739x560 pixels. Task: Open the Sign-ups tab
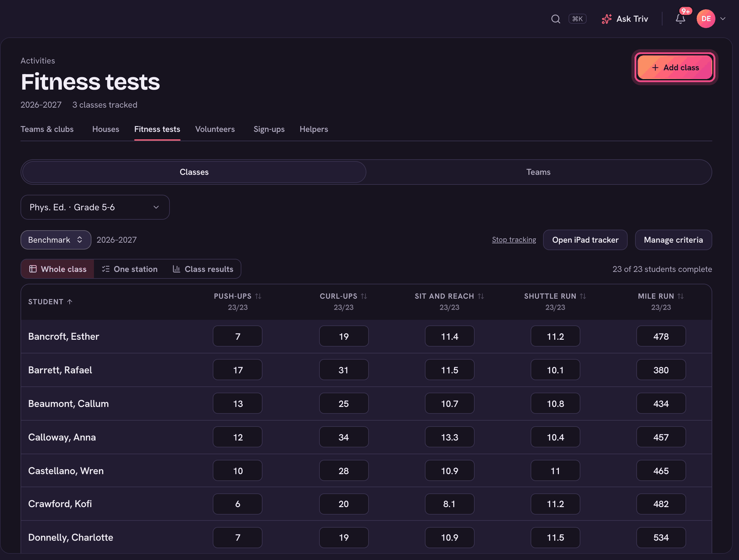(269, 129)
